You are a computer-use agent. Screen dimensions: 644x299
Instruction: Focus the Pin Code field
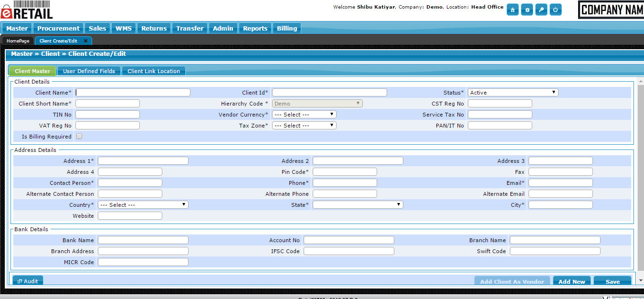345,172
